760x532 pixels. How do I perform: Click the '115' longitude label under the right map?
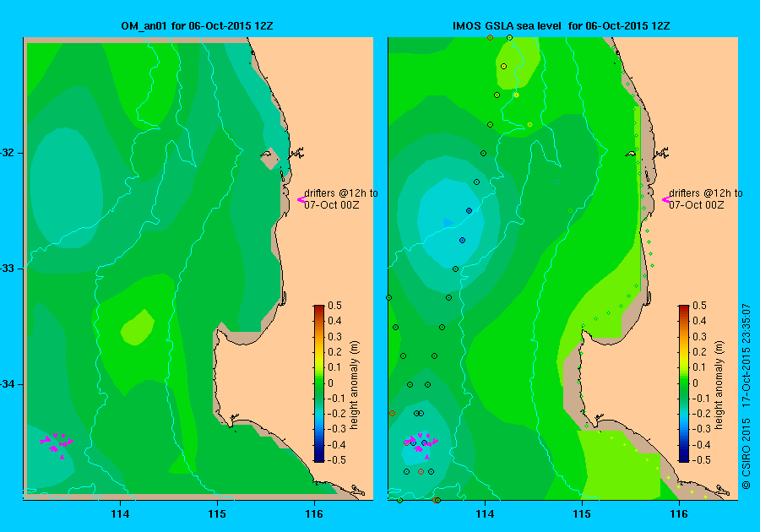click(x=582, y=514)
